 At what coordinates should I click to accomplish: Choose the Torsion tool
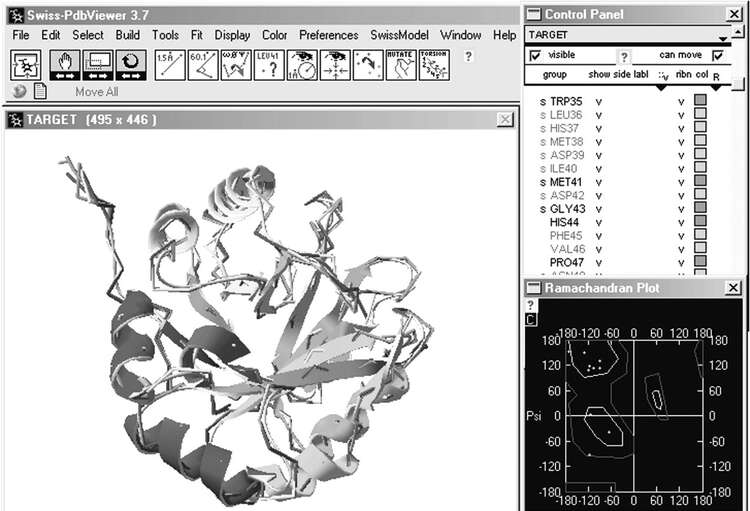coord(435,65)
